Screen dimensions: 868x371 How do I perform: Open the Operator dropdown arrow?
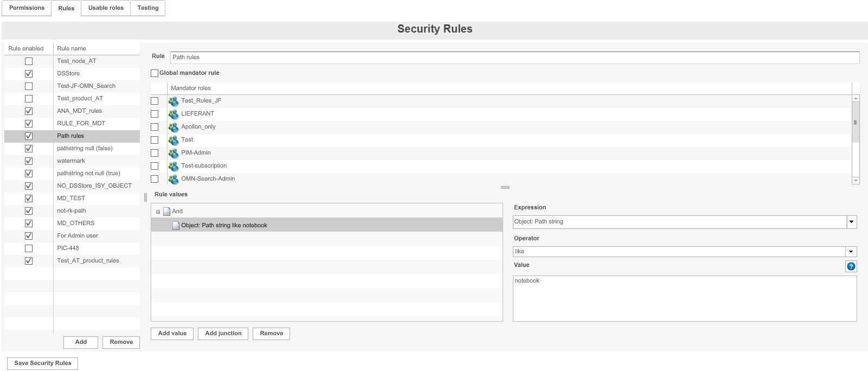pos(852,252)
